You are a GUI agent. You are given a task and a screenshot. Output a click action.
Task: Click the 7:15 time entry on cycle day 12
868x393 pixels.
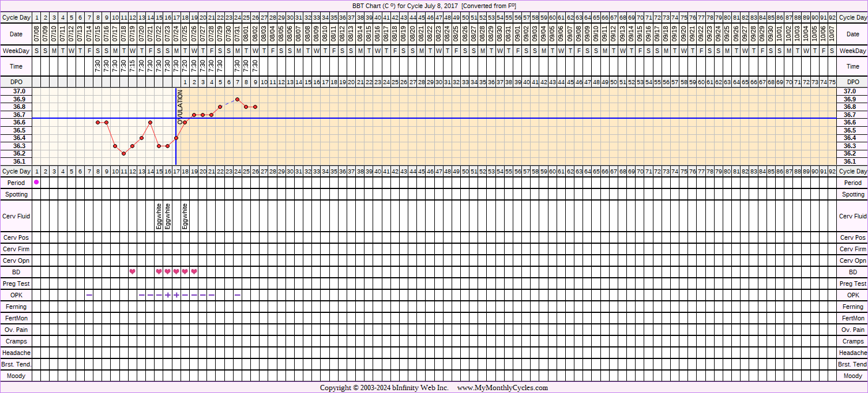click(x=133, y=66)
